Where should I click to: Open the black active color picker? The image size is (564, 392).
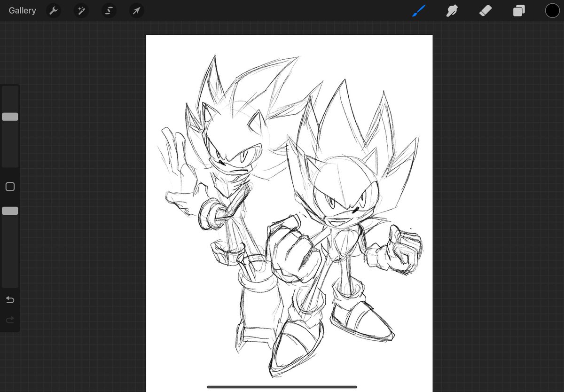pyautogui.click(x=552, y=10)
